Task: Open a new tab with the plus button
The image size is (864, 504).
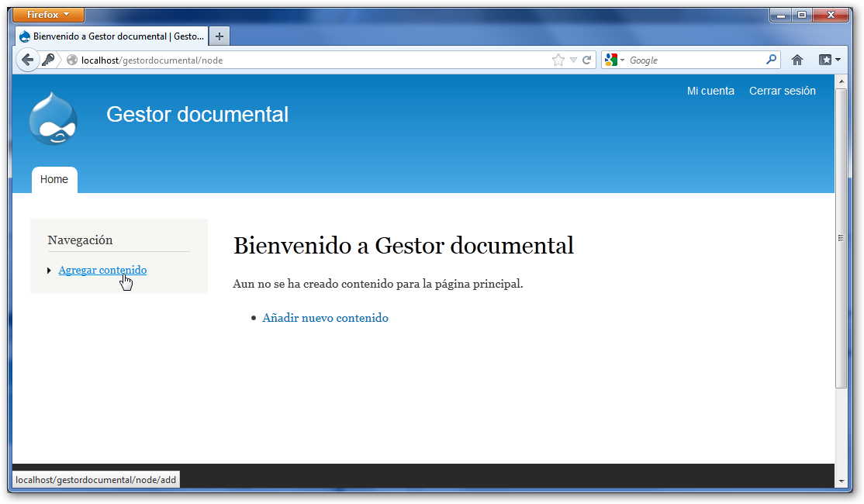Action: 219,36
